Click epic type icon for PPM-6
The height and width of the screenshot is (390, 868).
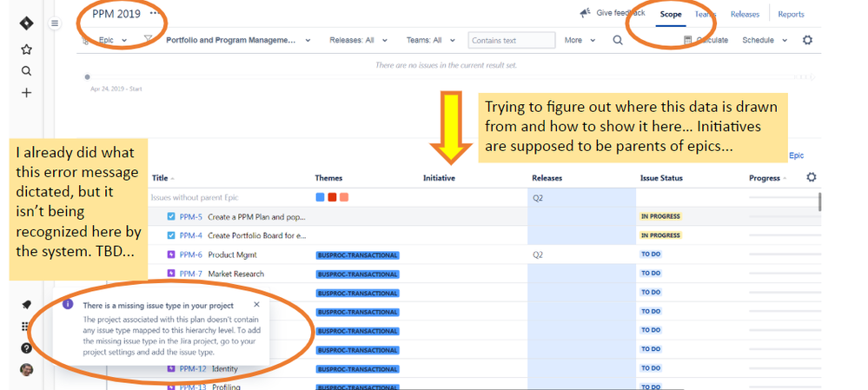point(171,254)
